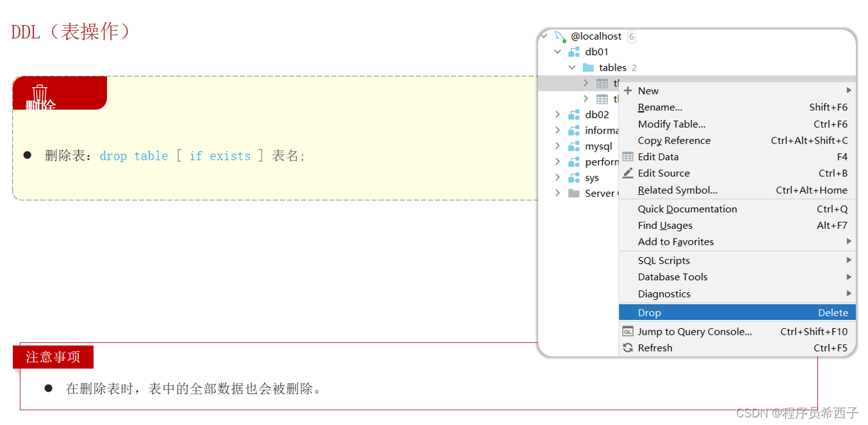Image resolution: width=868 pixels, height=425 pixels.
Task: Click Drop to delete the table
Action: click(x=737, y=313)
